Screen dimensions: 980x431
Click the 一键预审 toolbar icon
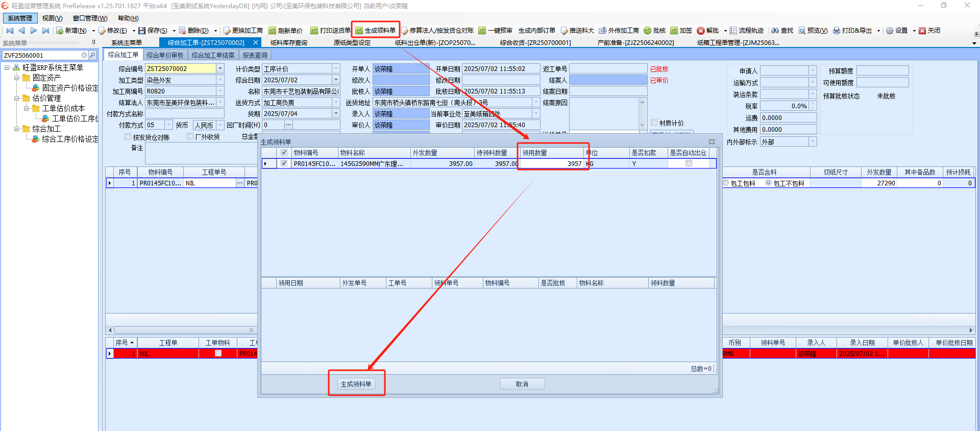click(x=482, y=31)
